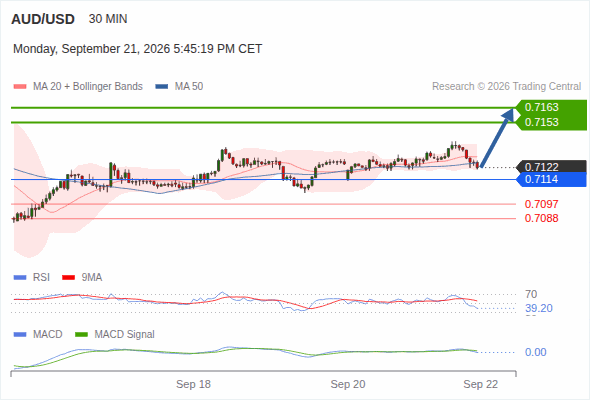The width and height of the screenshot is (590, 400).
Task: Click the Sep 18 date axis label
Action: tap(193, 384)
